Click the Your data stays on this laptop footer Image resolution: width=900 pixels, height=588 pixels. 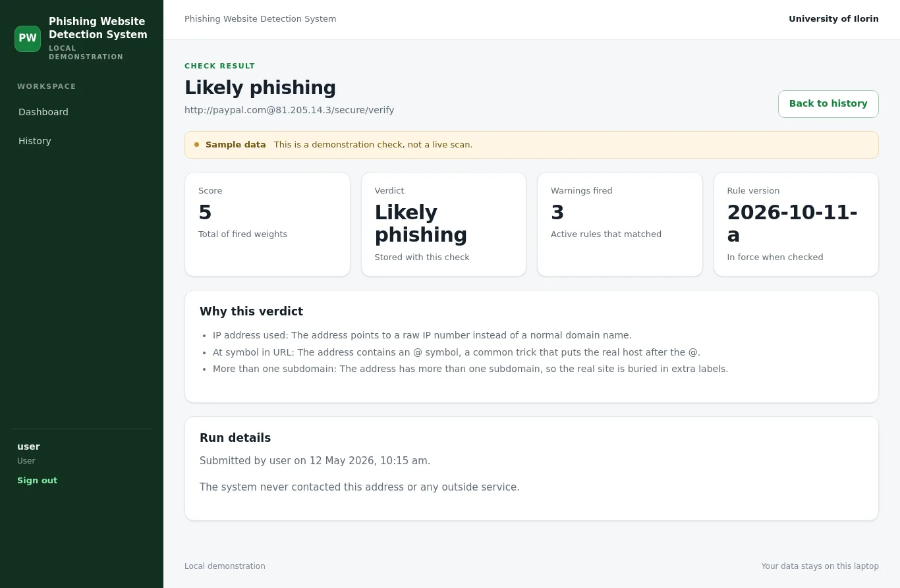820,566
